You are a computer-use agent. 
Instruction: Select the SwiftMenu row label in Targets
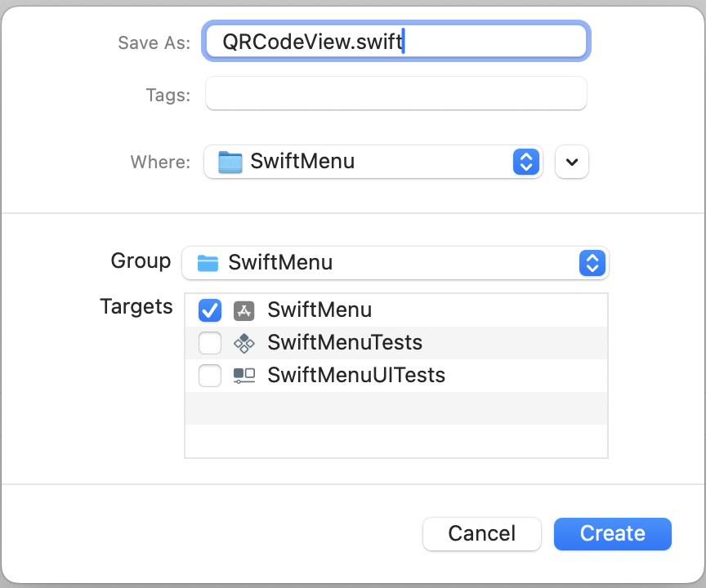[319, 310]
